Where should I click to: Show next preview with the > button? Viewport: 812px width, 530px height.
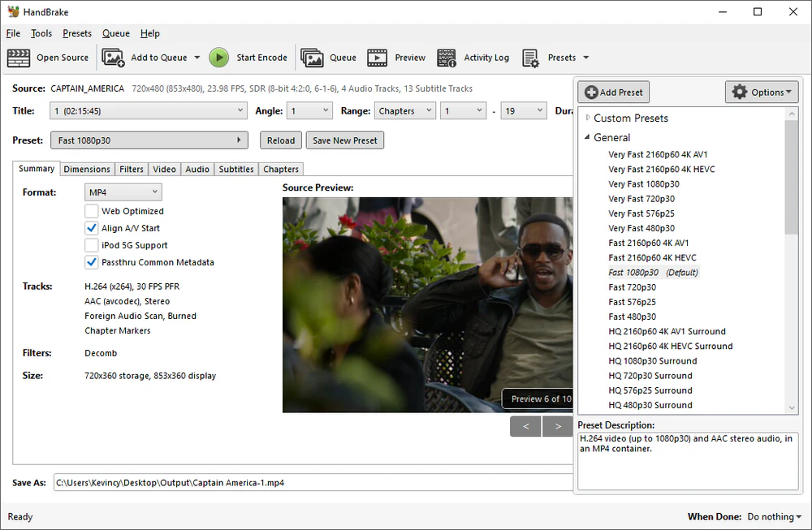click(558, 426)
